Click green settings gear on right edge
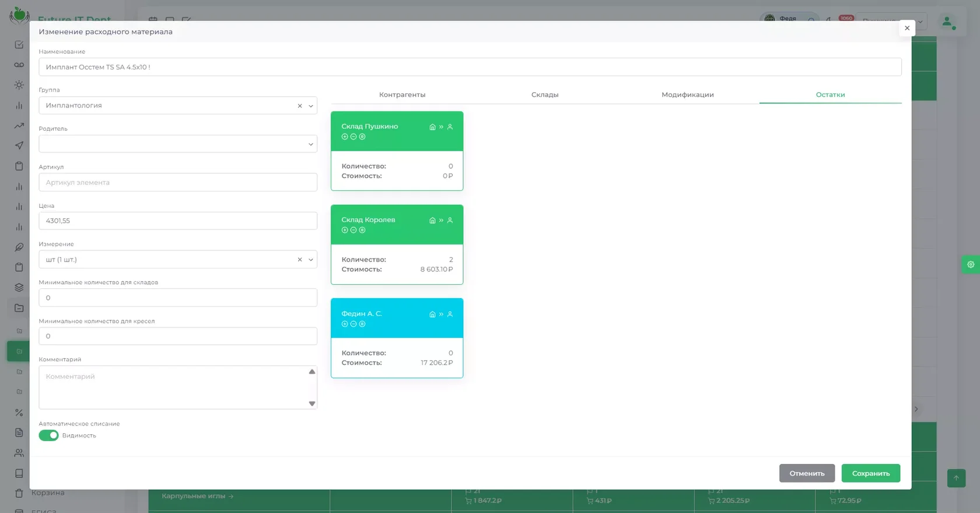Screen dimensions: 980x513 tap(971, 264)
